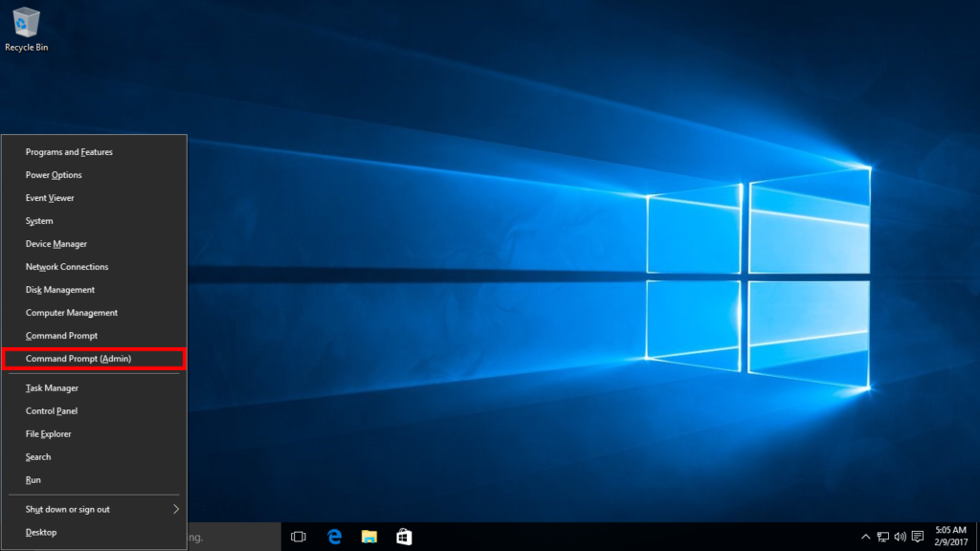This screenshot has width=980, height=551.
Task: Select Command Prompt (Admin)
Action: (x=95, y=359)
